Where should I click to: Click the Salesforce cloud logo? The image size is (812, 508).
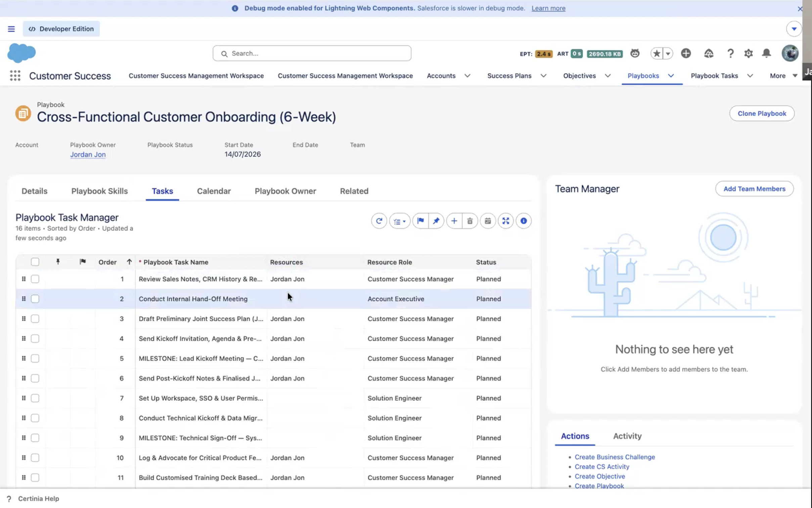click(x=21, y=53)
